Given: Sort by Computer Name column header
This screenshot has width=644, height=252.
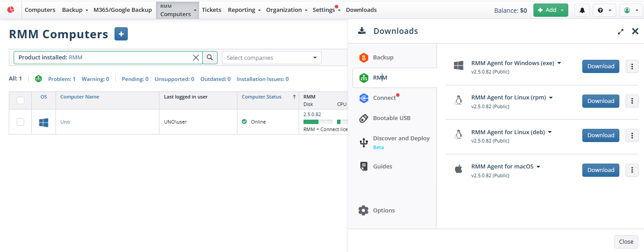Looking at the screenshot, I should (80, 97).
